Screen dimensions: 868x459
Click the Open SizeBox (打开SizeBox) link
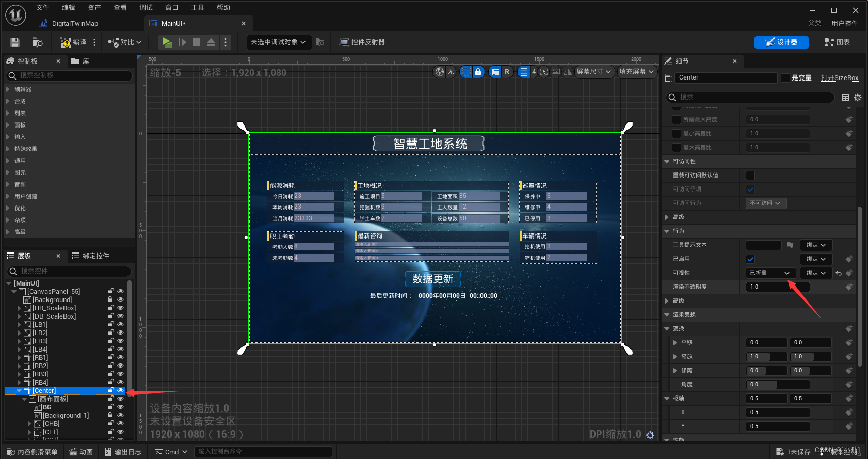840,78
